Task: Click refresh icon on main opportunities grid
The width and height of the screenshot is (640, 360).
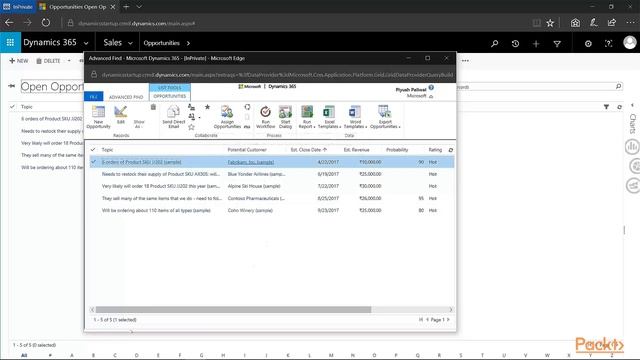Action: click(619, 107)
